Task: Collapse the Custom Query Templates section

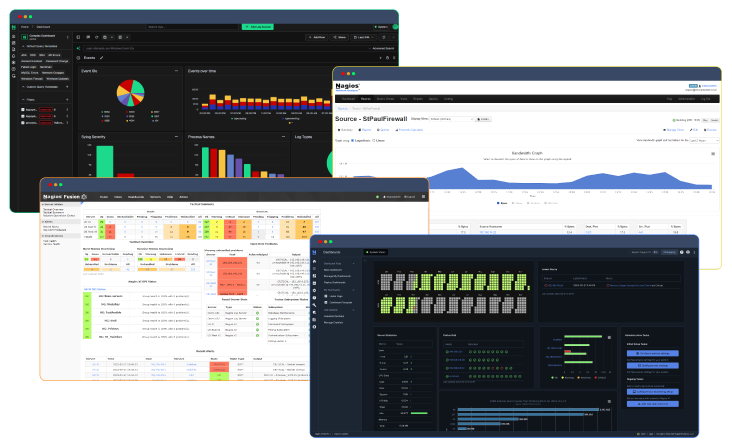Action: click(x=23, y=87)
